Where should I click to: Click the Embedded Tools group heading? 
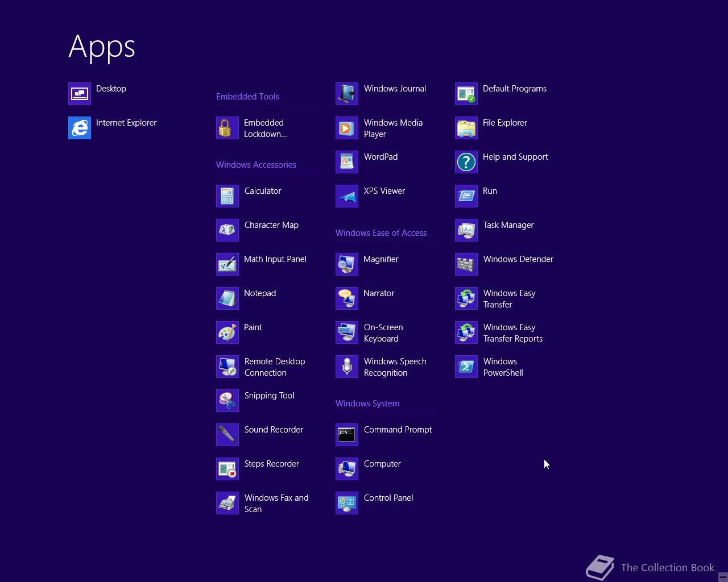[247, 97]
